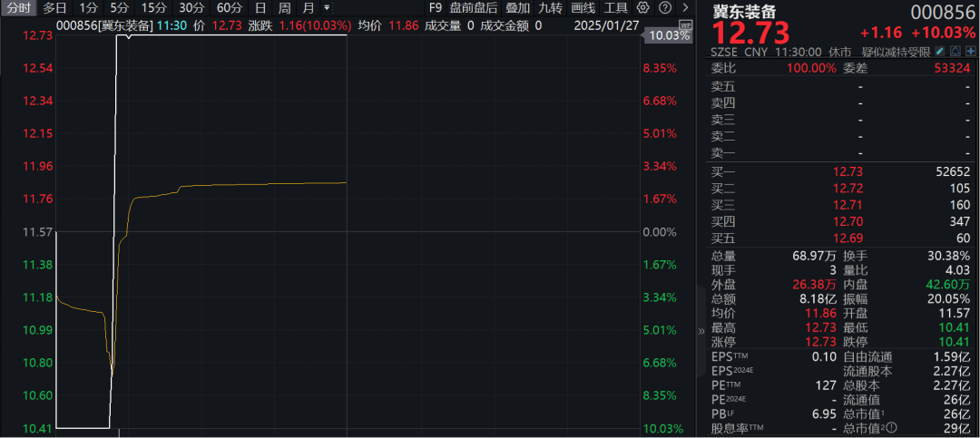The width and height of the screenshot is (980, 438).
Task: Enable the 九转 indicator
Action: point(551,8)
